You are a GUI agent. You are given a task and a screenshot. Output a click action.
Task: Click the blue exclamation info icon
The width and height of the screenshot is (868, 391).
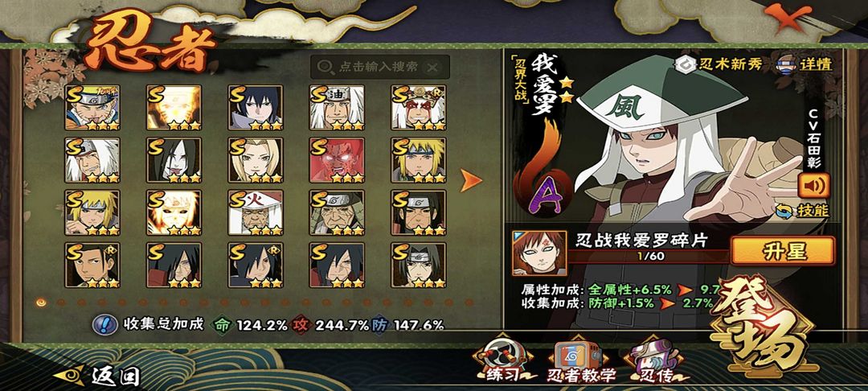coord(104,324)
